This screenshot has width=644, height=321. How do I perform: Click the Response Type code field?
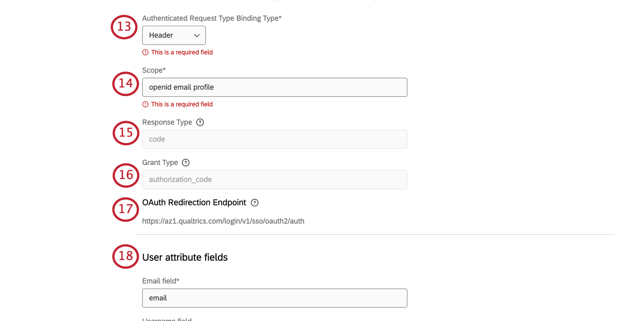[275, 139]
